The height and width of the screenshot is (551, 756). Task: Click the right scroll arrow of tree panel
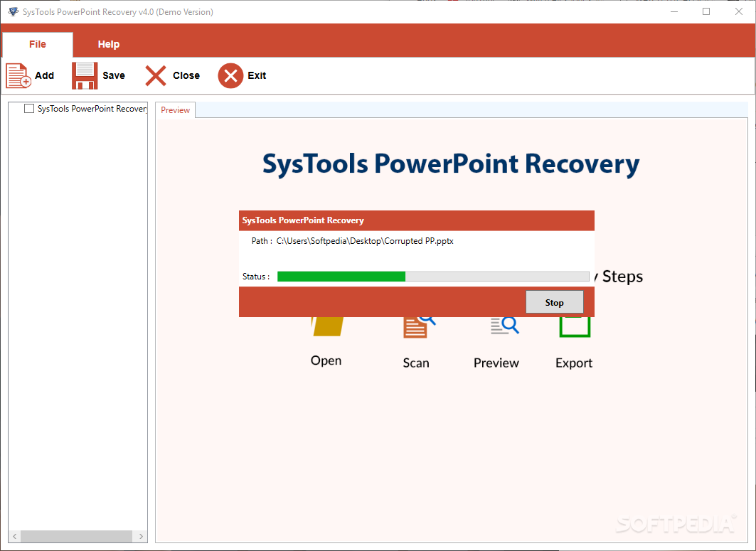pos(142,536)
